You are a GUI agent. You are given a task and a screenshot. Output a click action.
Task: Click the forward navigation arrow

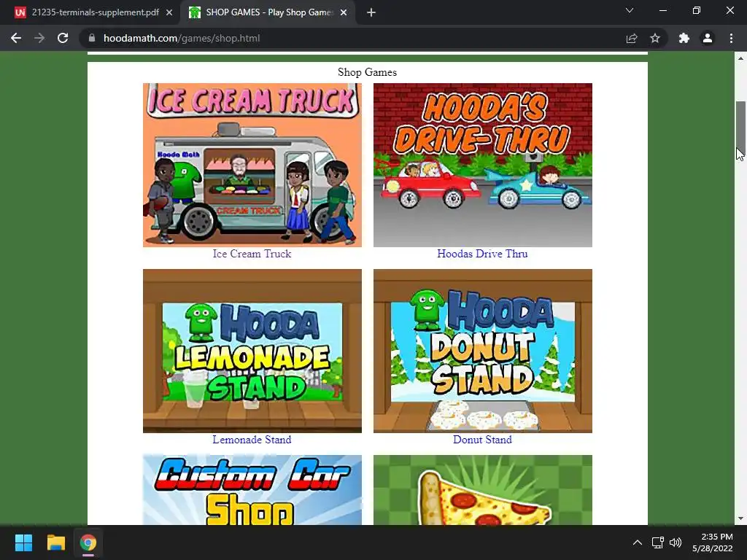[39, 38]
